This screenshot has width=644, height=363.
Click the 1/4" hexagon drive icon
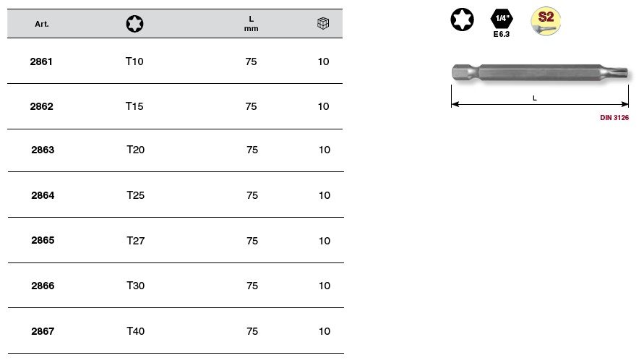[x=502, y=20]
